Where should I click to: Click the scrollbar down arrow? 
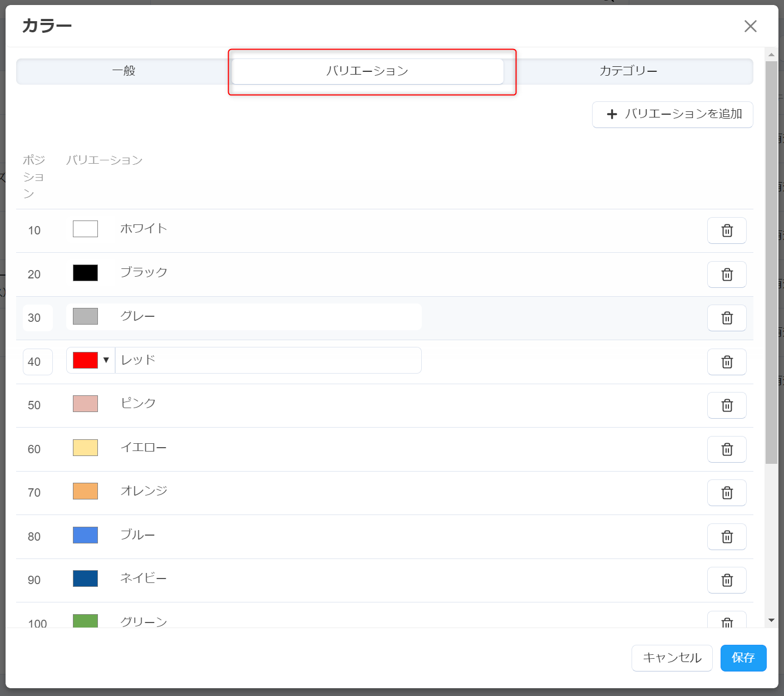(771, 620)
